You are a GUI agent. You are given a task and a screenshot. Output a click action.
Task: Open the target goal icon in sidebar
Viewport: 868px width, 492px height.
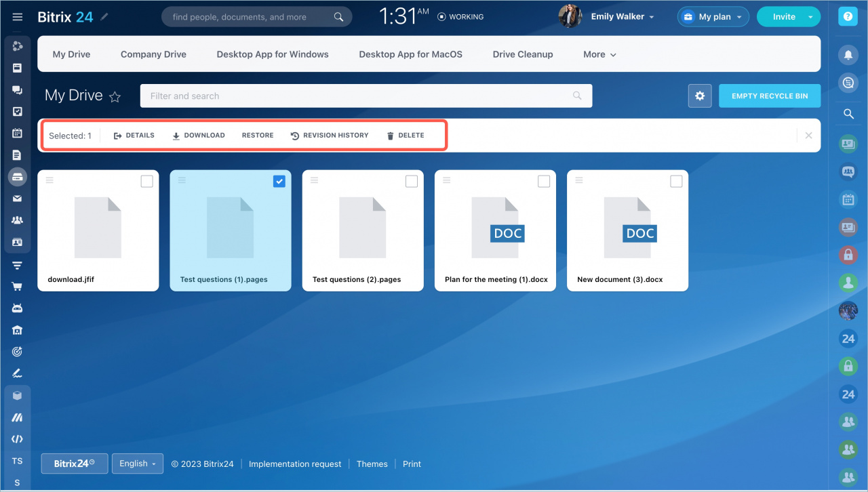(18, 352)
